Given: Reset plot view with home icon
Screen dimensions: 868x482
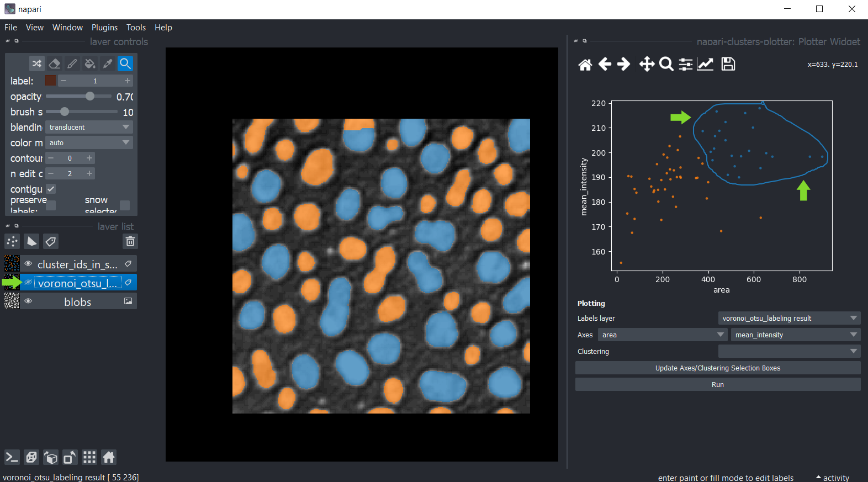Looking at the screenshot, I should tap(585, 65).
